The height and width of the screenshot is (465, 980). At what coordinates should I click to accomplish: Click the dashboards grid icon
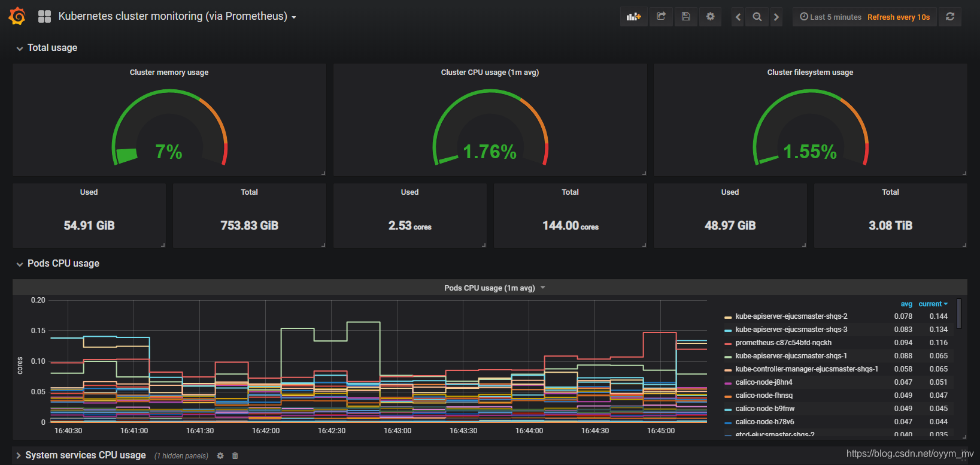tap(44, 17)
